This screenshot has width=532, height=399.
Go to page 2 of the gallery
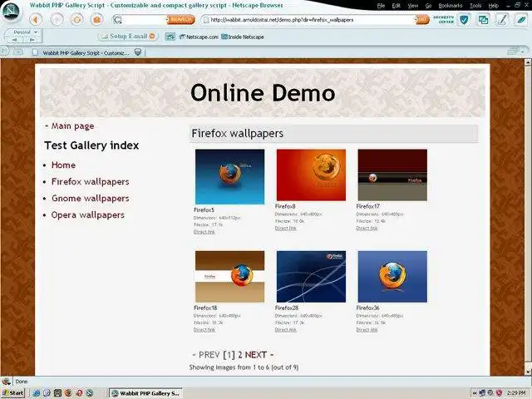click(240, 355)
